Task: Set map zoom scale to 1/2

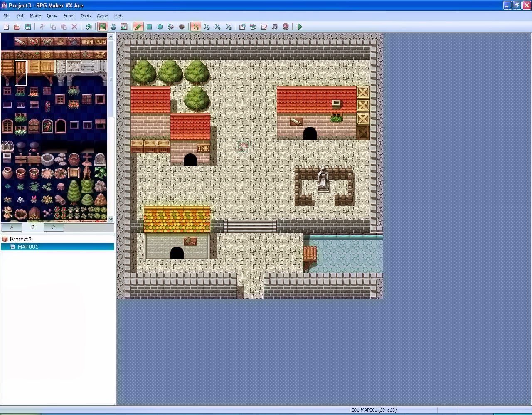Action: 207,27
